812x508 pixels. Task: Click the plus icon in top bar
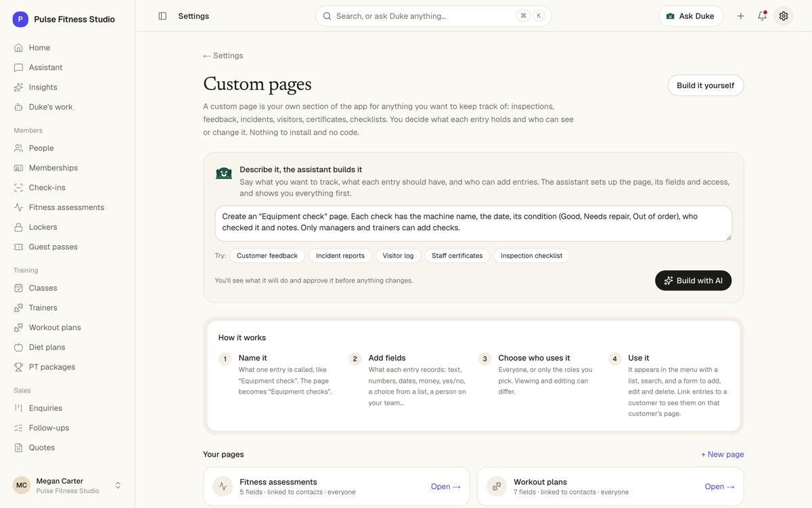click(x=741, y=16)
